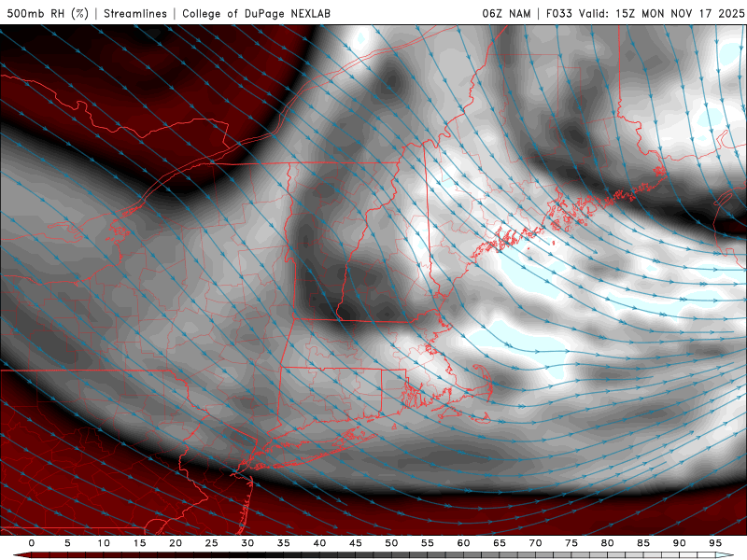The height and width of the screenshot is (560, 747).
Task: Click the "College of DuPage NEXLAB" header text
Action: pos(256,13)
